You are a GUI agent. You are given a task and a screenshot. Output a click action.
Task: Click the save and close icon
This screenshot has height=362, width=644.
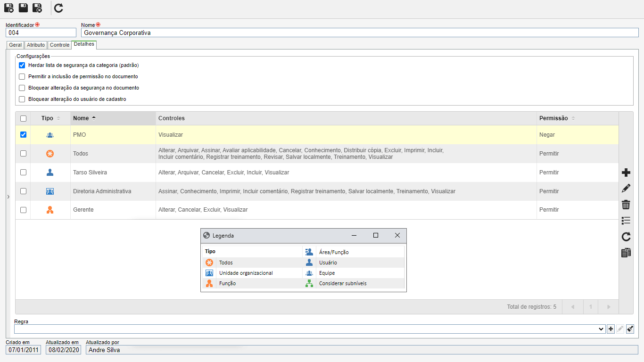[x=37, y=8]
